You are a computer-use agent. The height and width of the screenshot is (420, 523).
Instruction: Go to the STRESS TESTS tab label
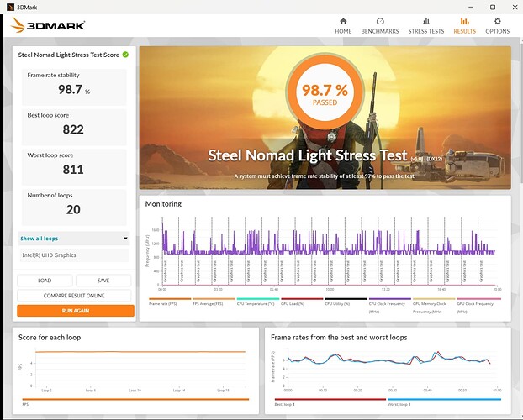tap(426, 31)
